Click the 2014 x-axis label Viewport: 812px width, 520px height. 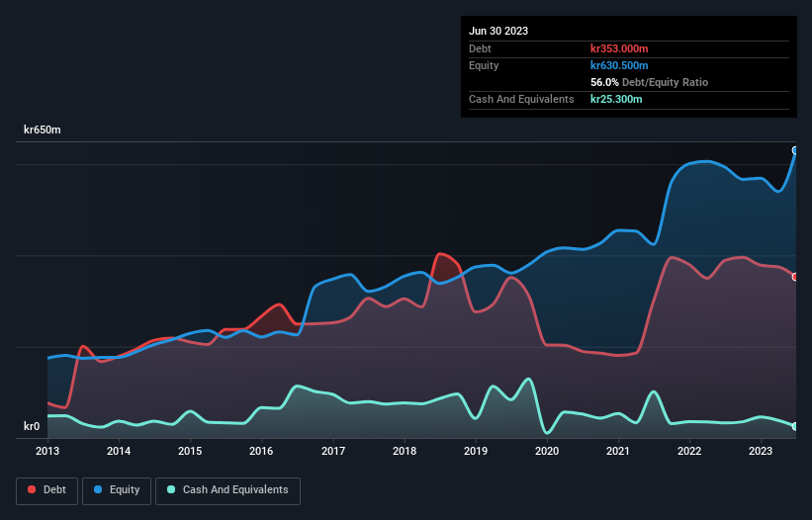[119, 451]
